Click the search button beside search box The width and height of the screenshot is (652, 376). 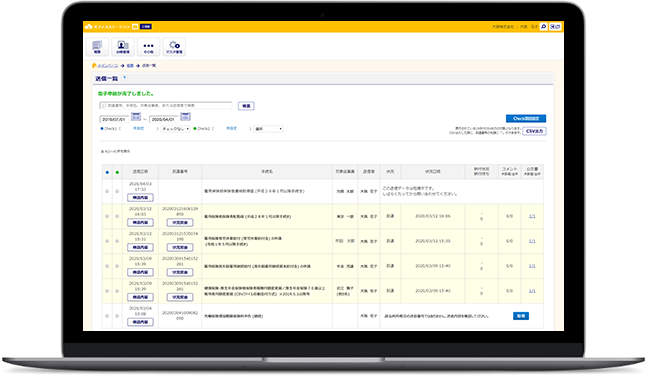246,106
